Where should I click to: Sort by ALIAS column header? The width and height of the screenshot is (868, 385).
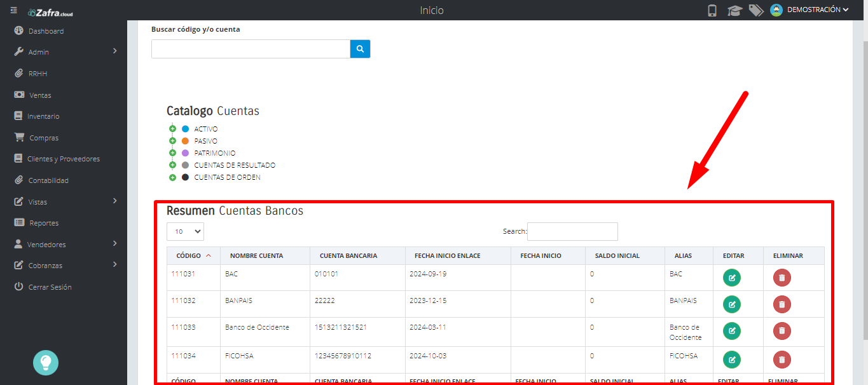tap(689, 256)
